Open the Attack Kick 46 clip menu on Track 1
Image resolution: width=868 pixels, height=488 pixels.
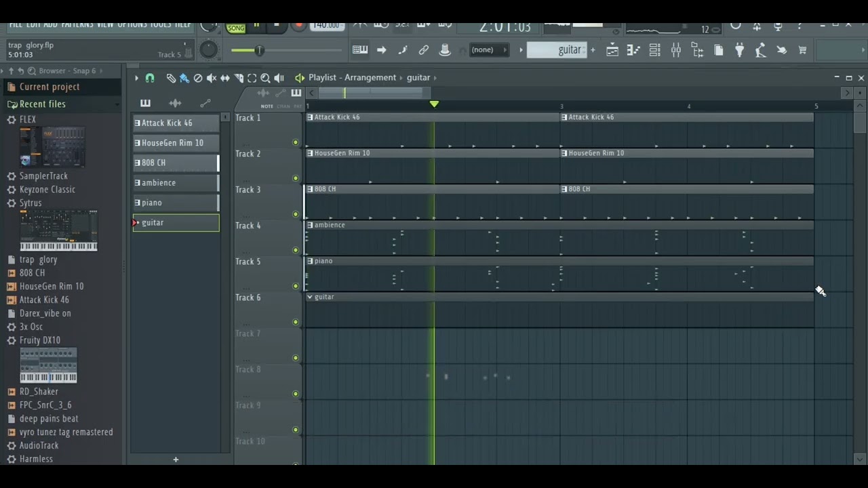click(310, 117)
